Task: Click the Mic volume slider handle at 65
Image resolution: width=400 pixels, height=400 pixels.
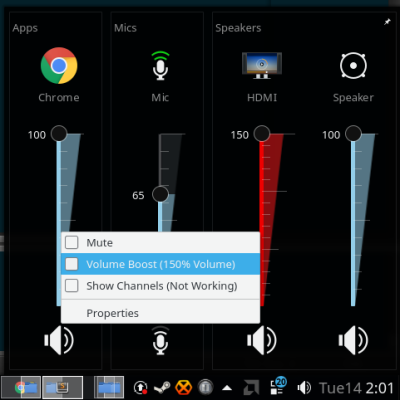Action: [160, 194]
